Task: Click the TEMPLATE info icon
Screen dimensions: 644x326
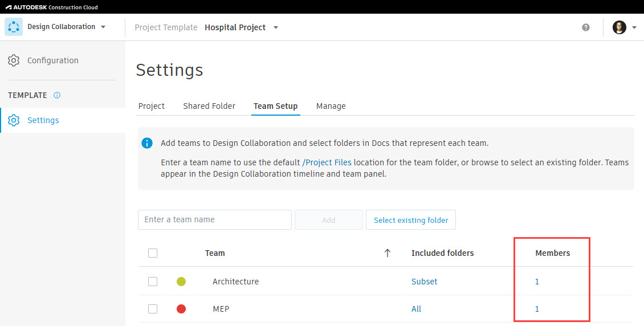Action: tap(57, 95)
